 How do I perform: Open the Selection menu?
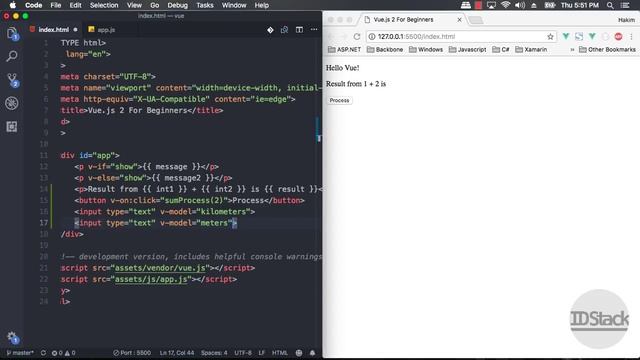(104, 5)
